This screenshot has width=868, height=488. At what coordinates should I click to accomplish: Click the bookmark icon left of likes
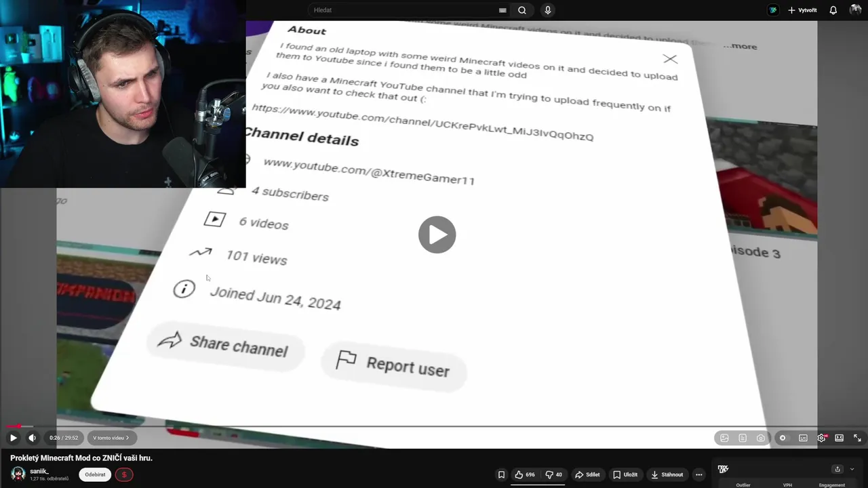click(x=501, y=474)
